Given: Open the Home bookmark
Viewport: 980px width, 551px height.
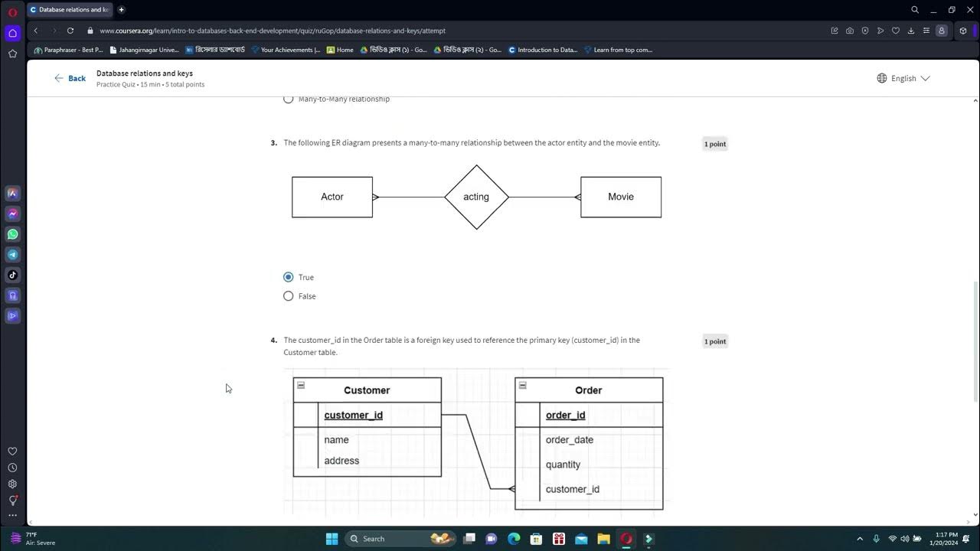Looking at the screenshot, I should [340, 50].
